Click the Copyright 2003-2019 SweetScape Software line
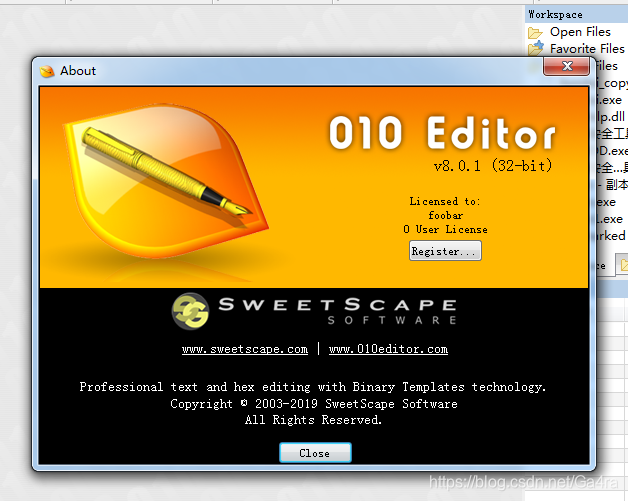Image resolution: width=628 pixels, height=501 pixels. pos(314,404)
